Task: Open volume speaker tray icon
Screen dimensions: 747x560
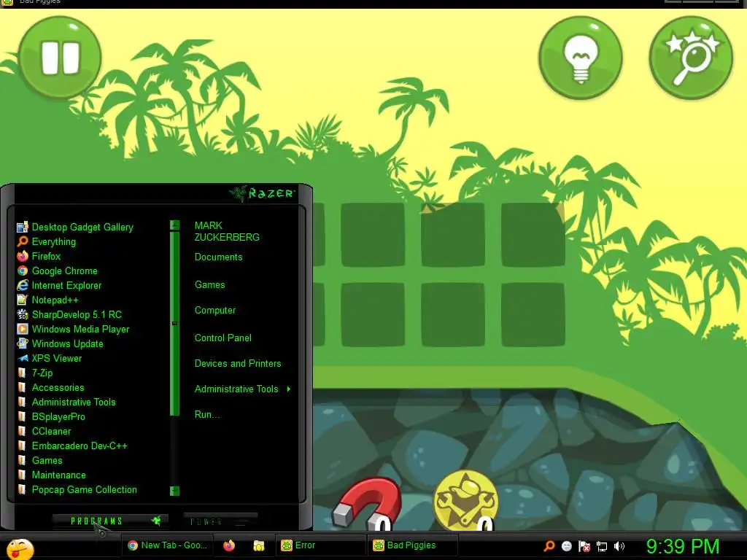Action: point(619,546)
